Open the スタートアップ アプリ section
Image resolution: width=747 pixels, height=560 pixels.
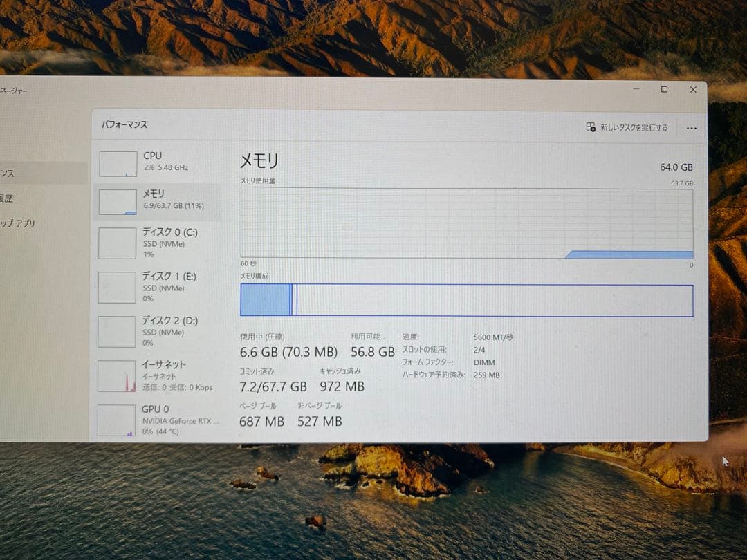(26, 223)
